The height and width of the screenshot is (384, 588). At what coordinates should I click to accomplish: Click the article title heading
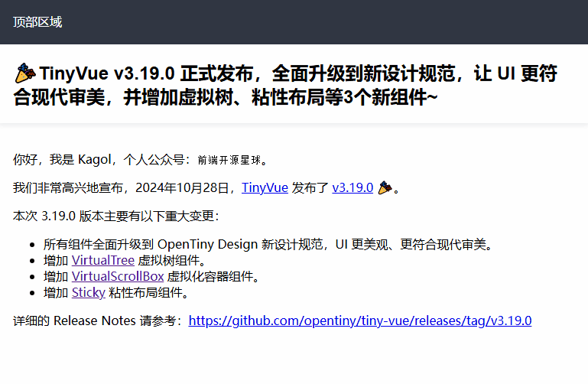tap(286, 85)
